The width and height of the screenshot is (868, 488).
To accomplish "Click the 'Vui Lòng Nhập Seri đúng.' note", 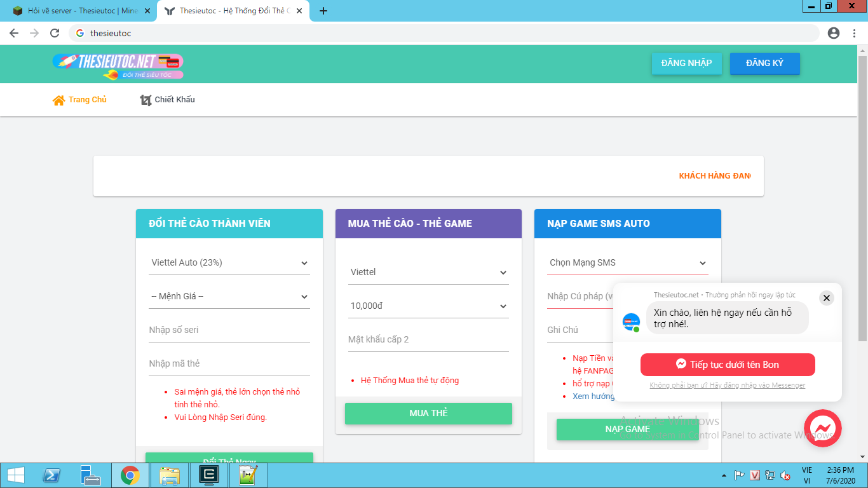I will click(x=220, y=417).
